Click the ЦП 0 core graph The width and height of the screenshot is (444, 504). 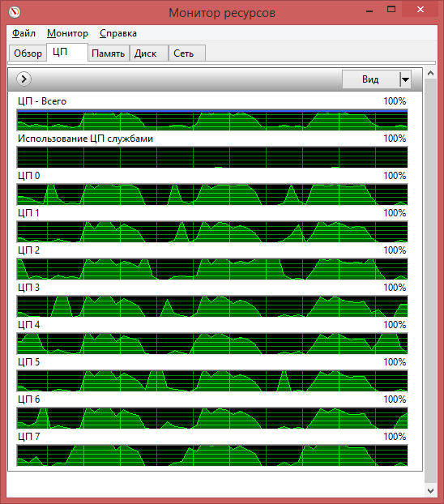[x=212, y=194]
